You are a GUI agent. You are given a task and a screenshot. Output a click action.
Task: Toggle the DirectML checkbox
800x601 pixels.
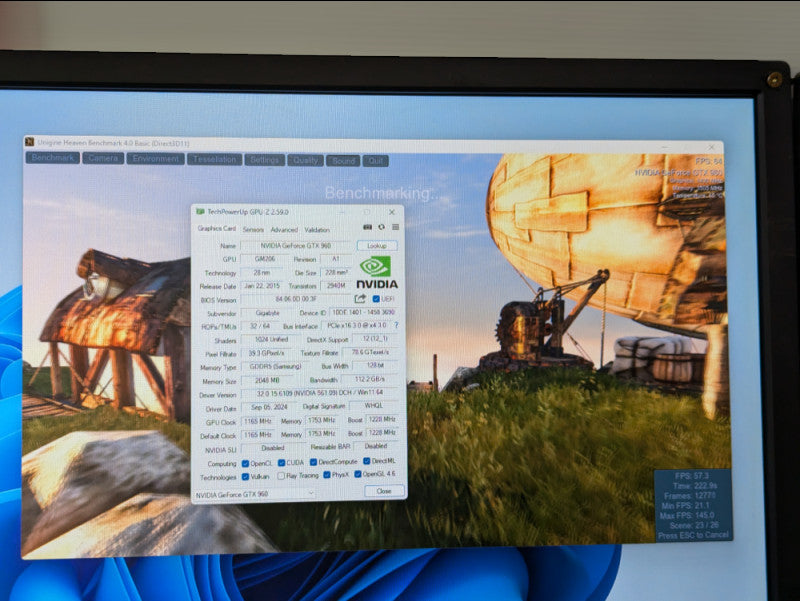click(366, 461)
